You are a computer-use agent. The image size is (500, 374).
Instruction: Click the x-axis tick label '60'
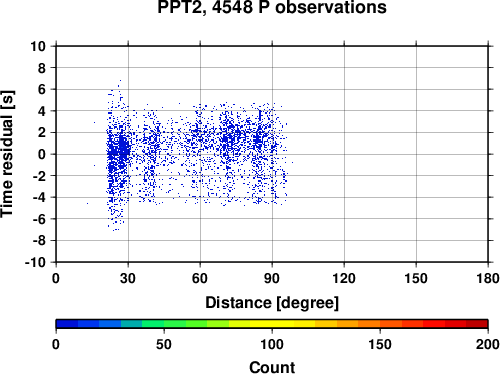click(200, 278)
